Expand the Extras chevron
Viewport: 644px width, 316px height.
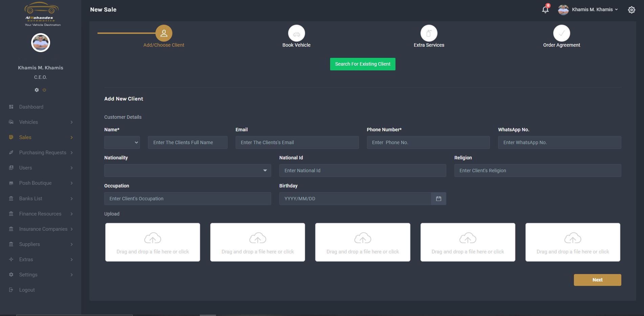(71, 259)
